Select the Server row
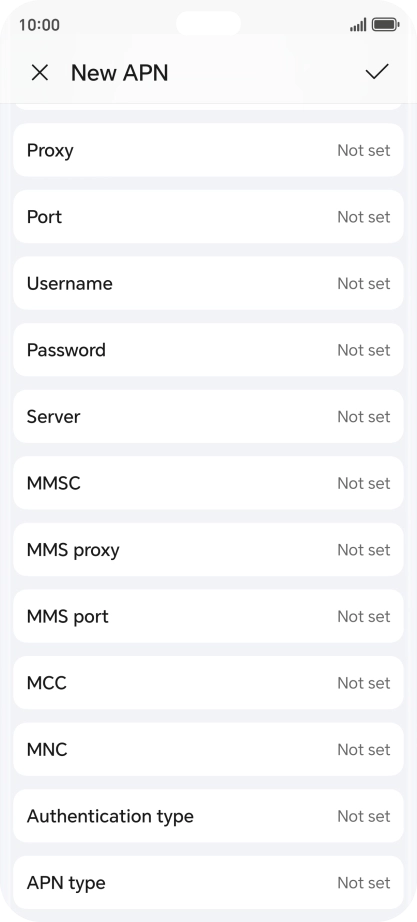 pyautogui.click(x=208, y=416)
